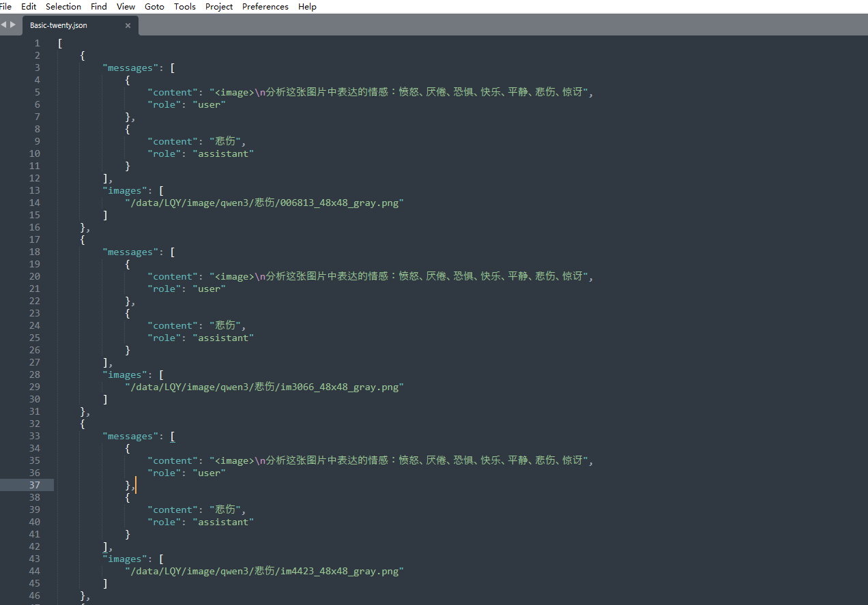
Task: Click the <image> prompt string on line 20
Action: tap(399, 276)
